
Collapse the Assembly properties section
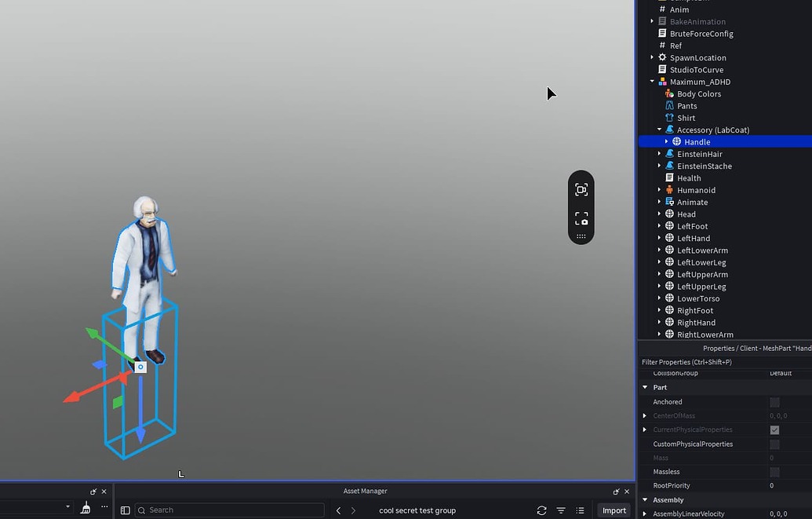(x=645, y=500)
